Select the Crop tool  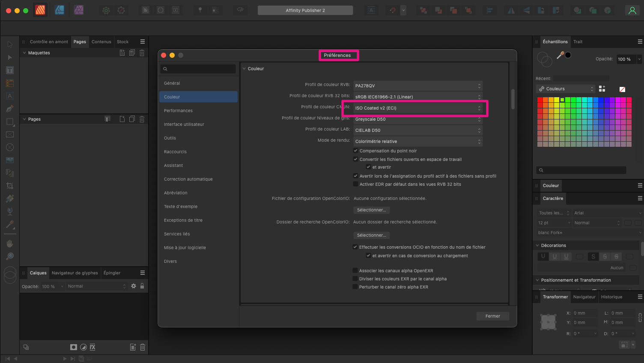[10, 186]
